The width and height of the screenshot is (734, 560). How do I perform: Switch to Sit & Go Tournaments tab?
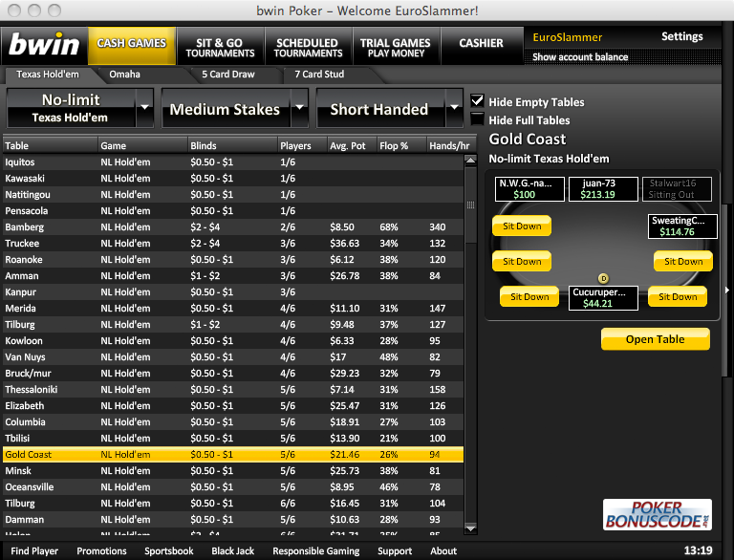[x=220, y=47]
